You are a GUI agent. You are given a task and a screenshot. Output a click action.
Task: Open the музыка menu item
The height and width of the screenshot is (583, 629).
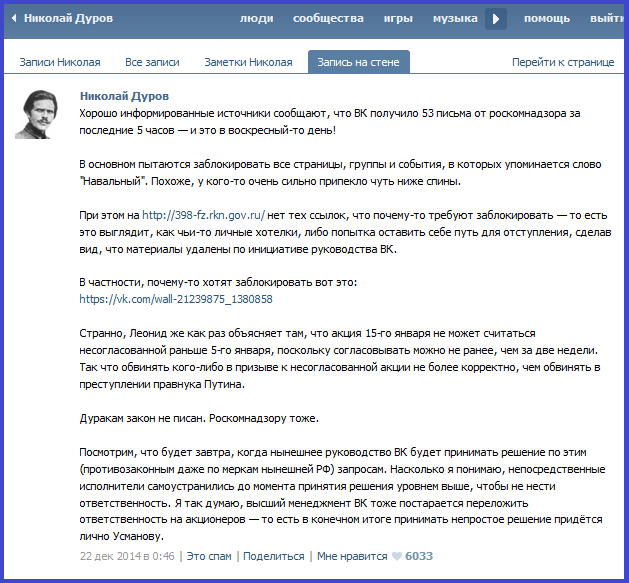pyautogui.click(x=455, y=18)
